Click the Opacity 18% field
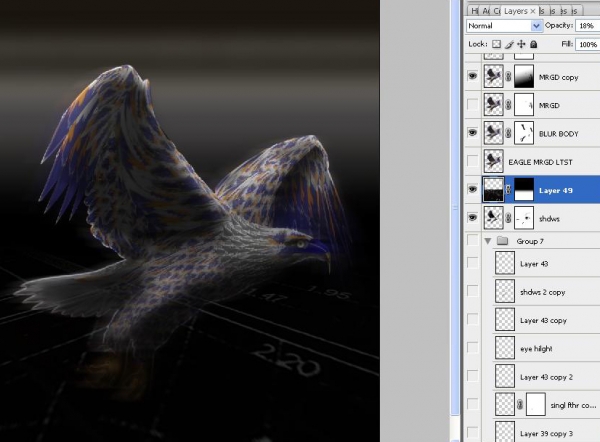The width and height of the screenshot is (600, 442). coord(587,26)
